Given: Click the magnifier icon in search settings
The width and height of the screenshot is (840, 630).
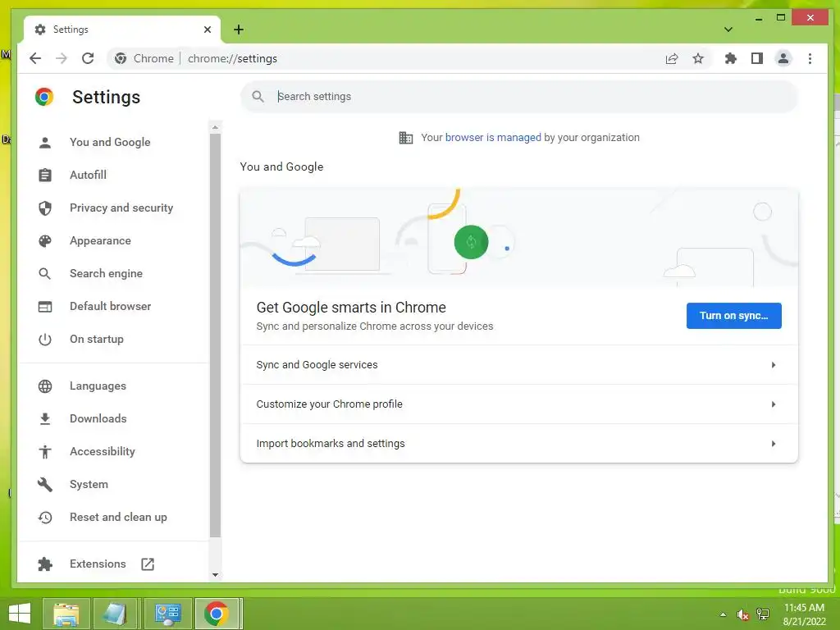Looking at the screenshot, I should (258, 97).
